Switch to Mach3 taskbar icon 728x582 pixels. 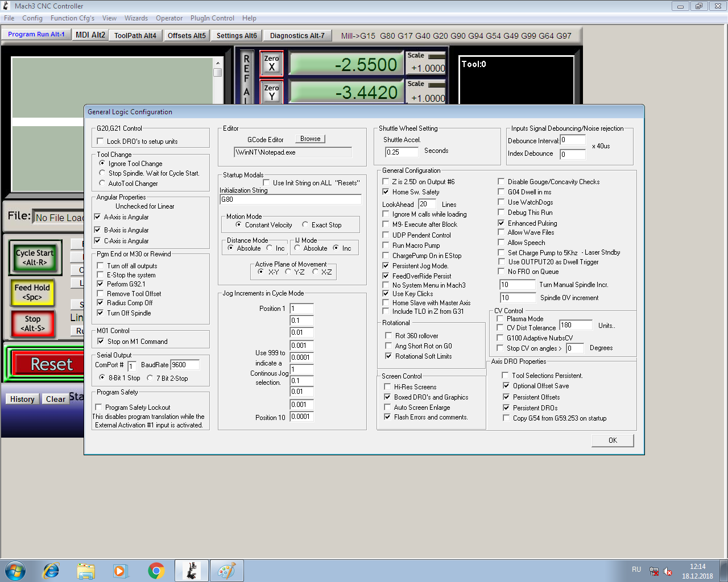[192, 571]
